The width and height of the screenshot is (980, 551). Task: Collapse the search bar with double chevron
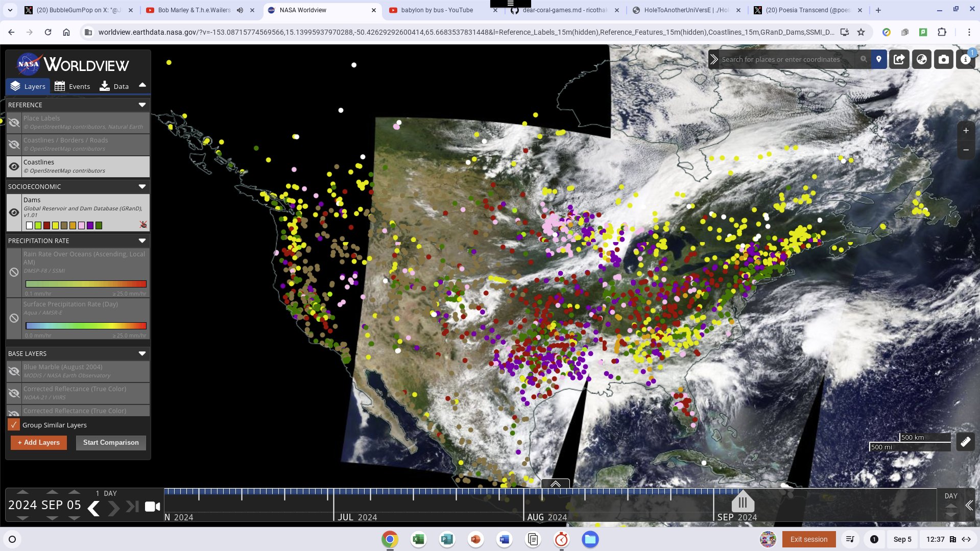click(x=714, y=59)
